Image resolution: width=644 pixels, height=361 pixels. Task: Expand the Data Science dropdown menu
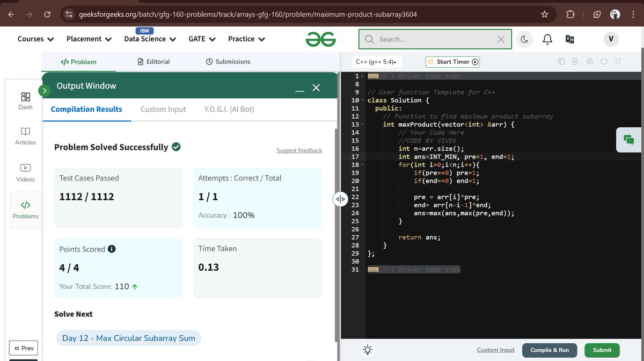tap(150, 39)
